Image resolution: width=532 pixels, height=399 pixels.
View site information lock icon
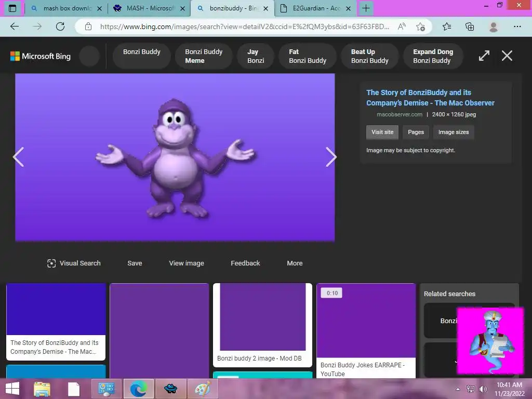coord(88,26)
